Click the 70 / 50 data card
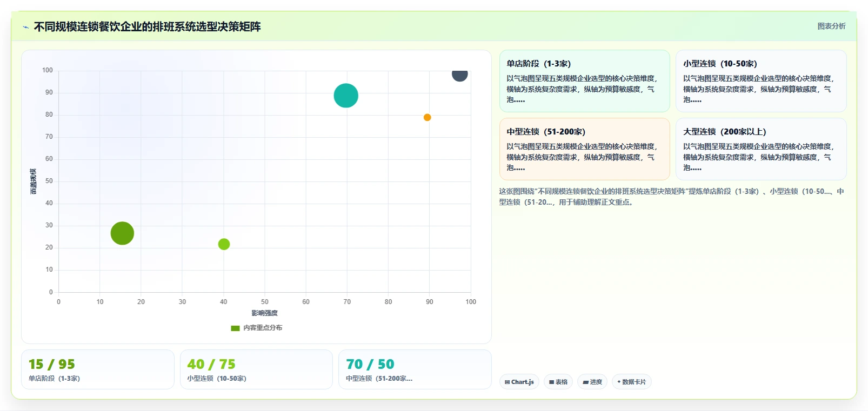 (x=415, y=369)
